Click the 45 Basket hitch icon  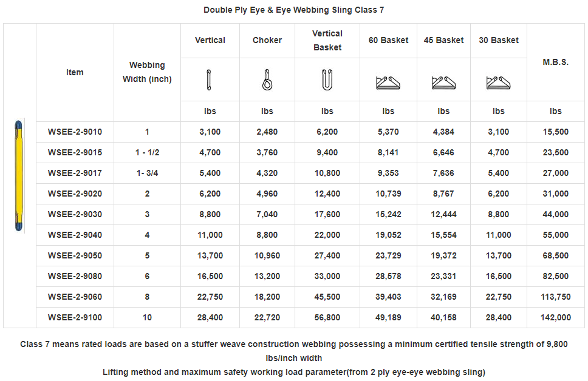[x=443, y=82]
